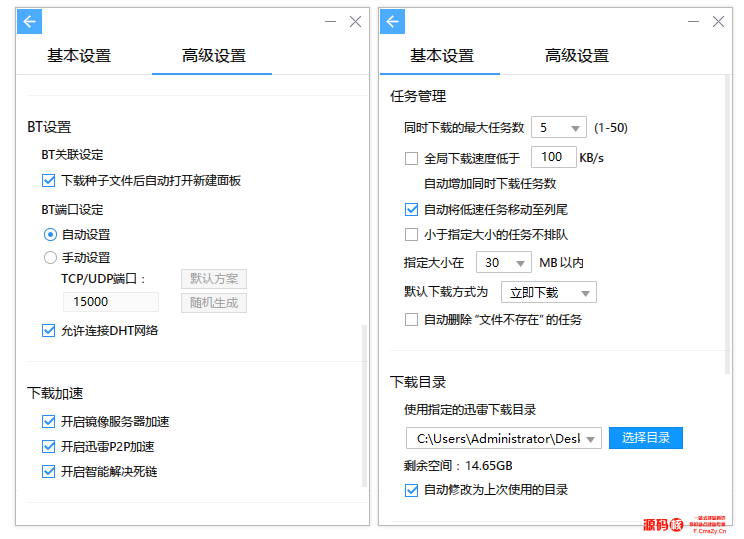The width and height of the screenshot is (744, 539).
Task: Click the 随机生成 button
Action: 214,303
